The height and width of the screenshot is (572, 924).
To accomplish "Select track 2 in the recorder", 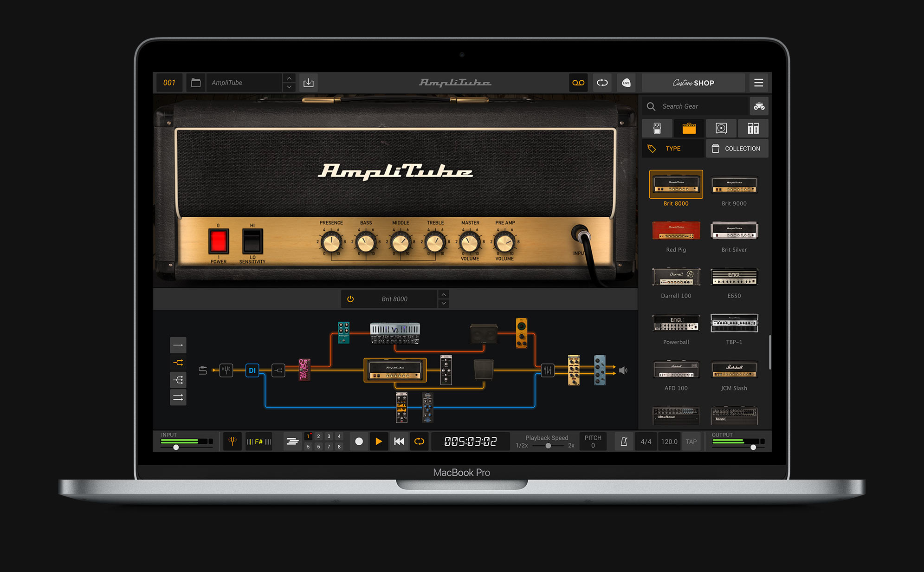I will click(x=318, y=436).
